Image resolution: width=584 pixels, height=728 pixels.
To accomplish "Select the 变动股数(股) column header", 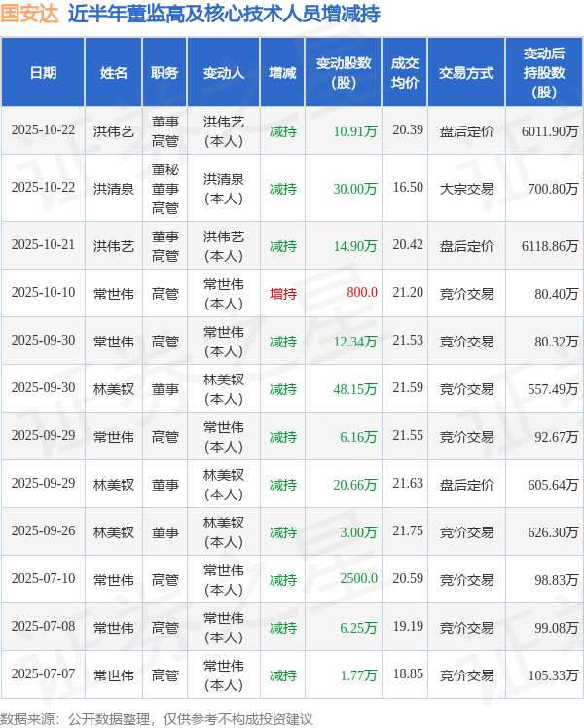I will tap(344, 73).
